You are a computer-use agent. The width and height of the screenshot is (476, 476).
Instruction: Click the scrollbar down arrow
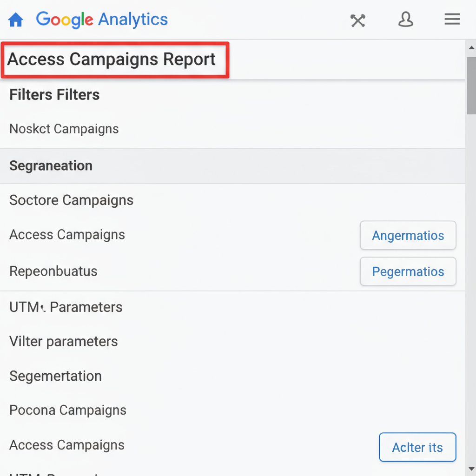click(471, 469)
